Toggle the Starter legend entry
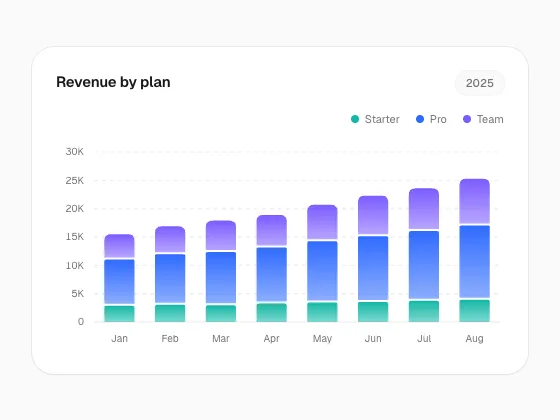This screenshot has width=560, height=420. coord(375,119)
